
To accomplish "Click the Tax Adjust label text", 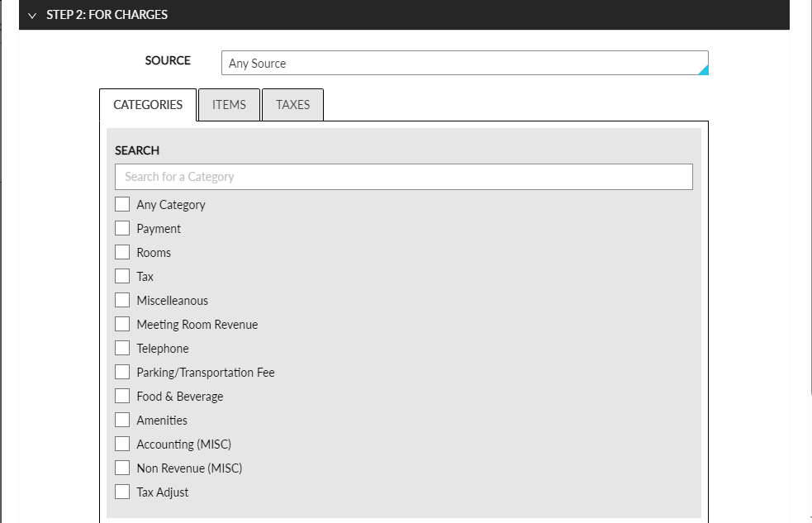I will 163,492.
